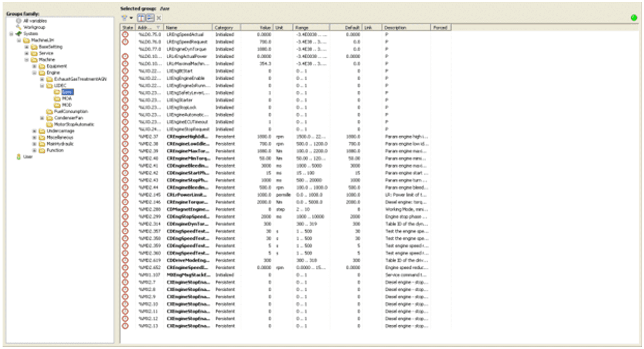Click the User icon in groups tree
This screenshot has height=349, width=644.
pyautogui.click(x=19, y=157)
